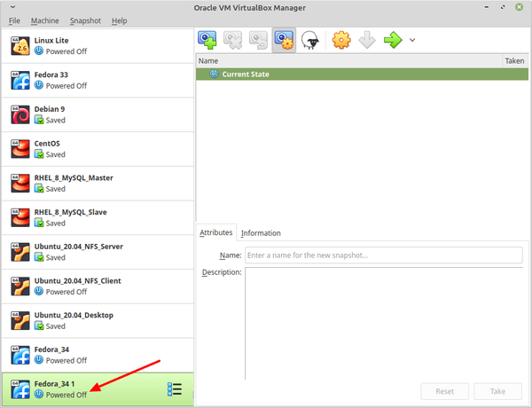
Task: Click the Ubuntu_20.04_NFS_Client OS icon
Action: coord(20,286)
